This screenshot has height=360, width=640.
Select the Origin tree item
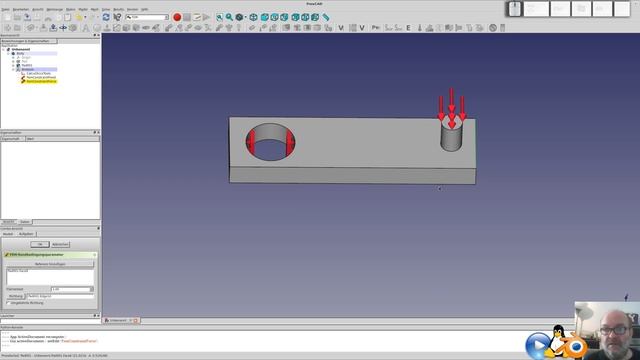click(x=26, y=58)
